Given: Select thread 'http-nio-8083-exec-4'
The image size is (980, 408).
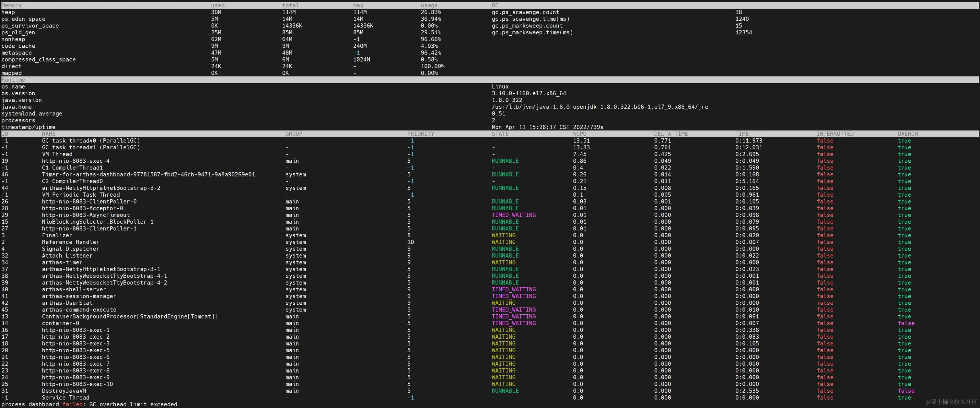Looking at the screenshot, I should pos(76,161).
